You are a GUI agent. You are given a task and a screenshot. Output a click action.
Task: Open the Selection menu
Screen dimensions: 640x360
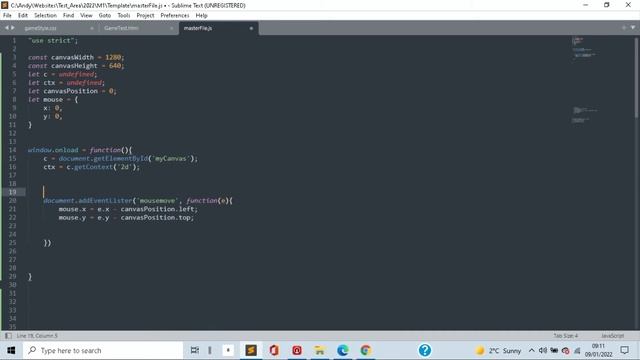45,16
